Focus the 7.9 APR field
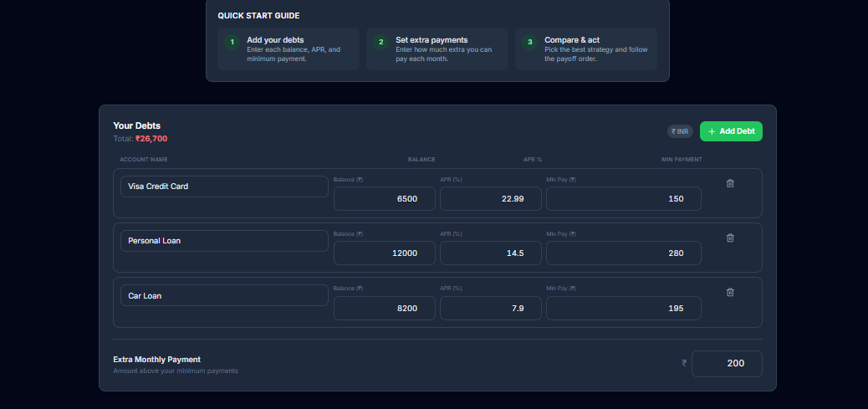This screenshot has height=409, width=868. point(490,308)
